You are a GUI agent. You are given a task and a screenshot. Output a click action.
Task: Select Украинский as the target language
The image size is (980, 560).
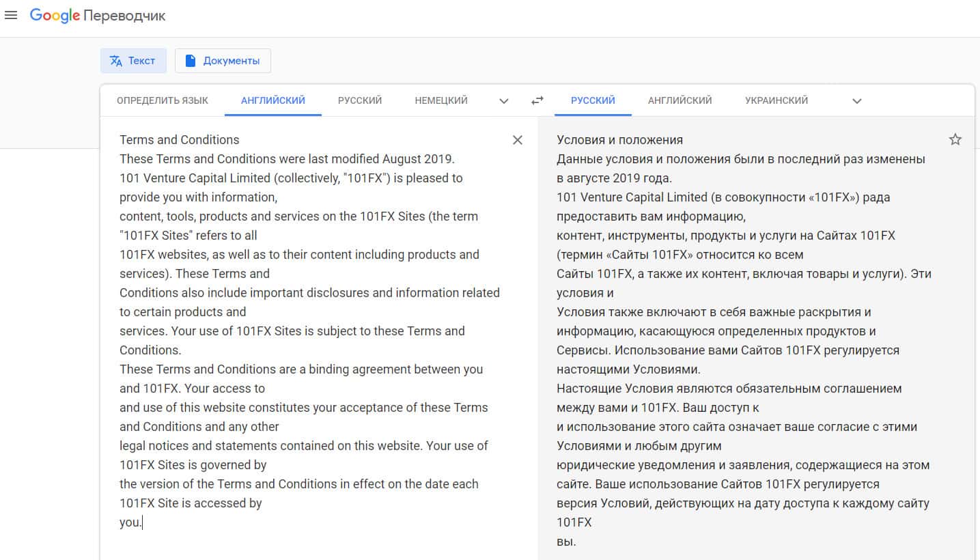click(776, 100)
